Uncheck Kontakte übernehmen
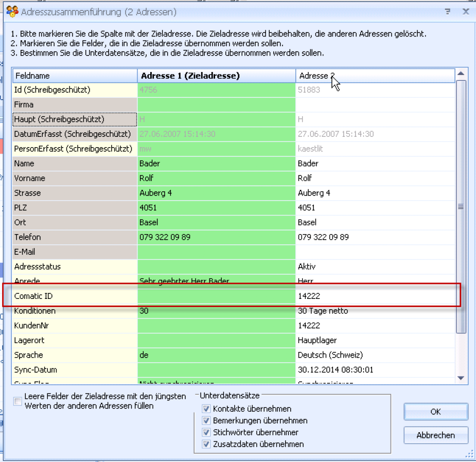This screenshot has height=462, width=476. [206, 408]
